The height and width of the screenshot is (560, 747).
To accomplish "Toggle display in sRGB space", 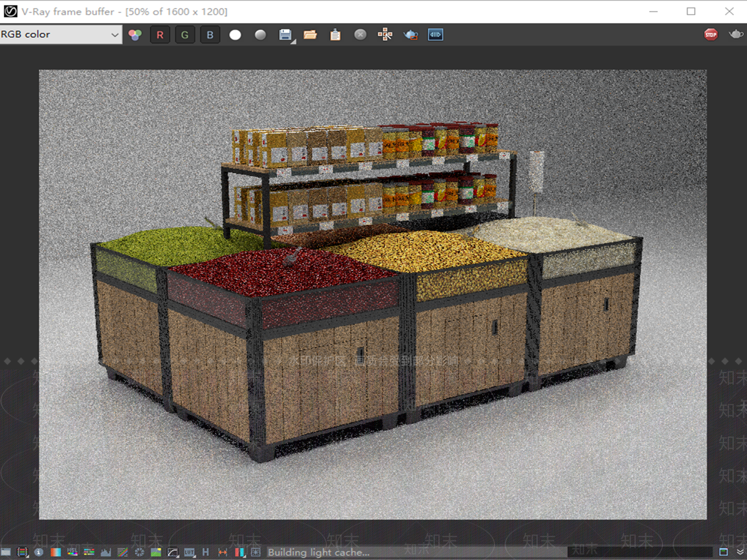I will point(173,553).
